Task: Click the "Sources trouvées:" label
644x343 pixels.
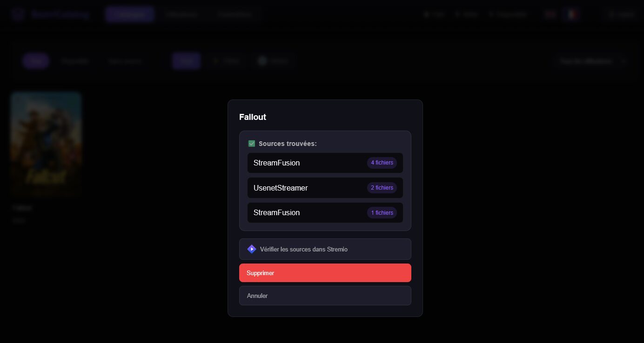Action: (x=288, y=144)
